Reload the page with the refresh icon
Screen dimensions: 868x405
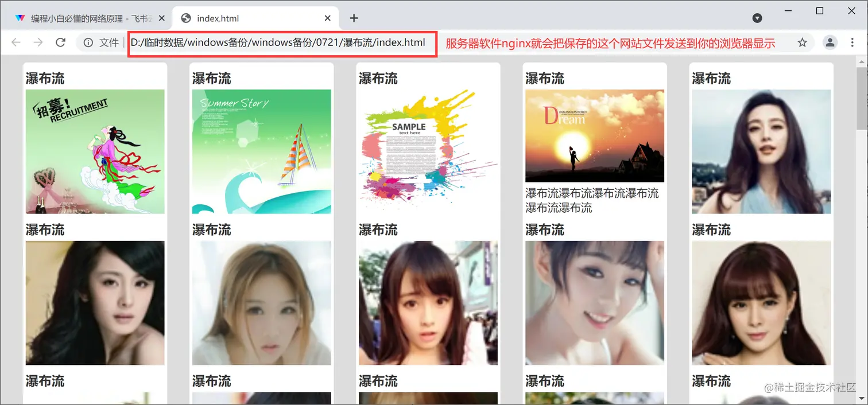(x=60, y=42)
